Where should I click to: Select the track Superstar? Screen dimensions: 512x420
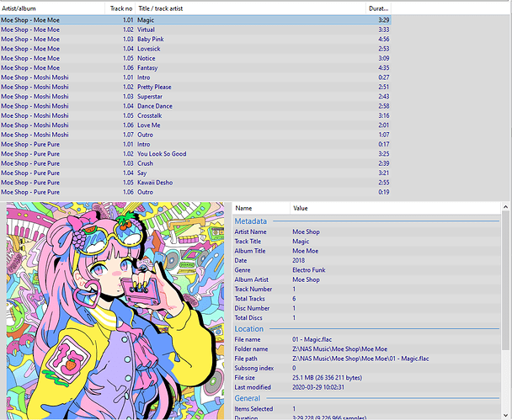(x=195, y=97)
